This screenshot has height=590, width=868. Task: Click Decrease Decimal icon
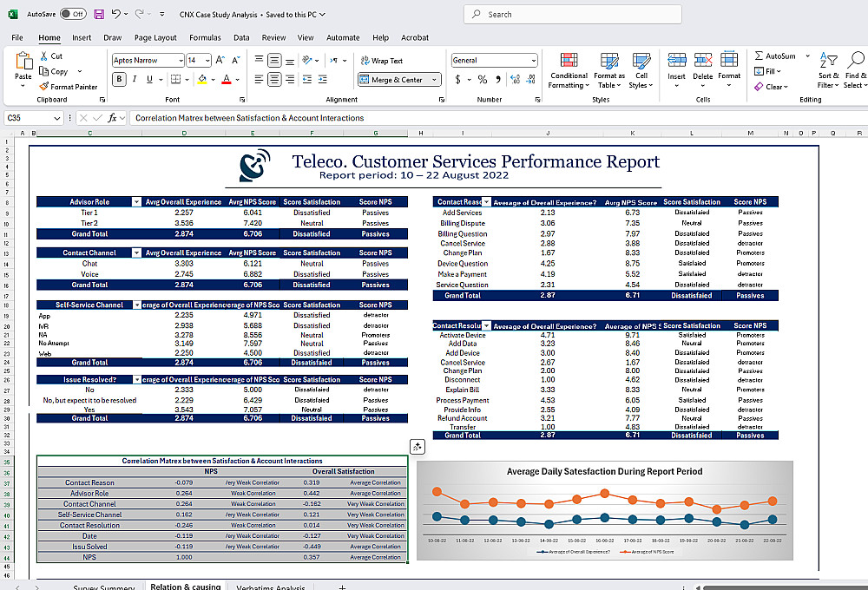click(530, 80)
